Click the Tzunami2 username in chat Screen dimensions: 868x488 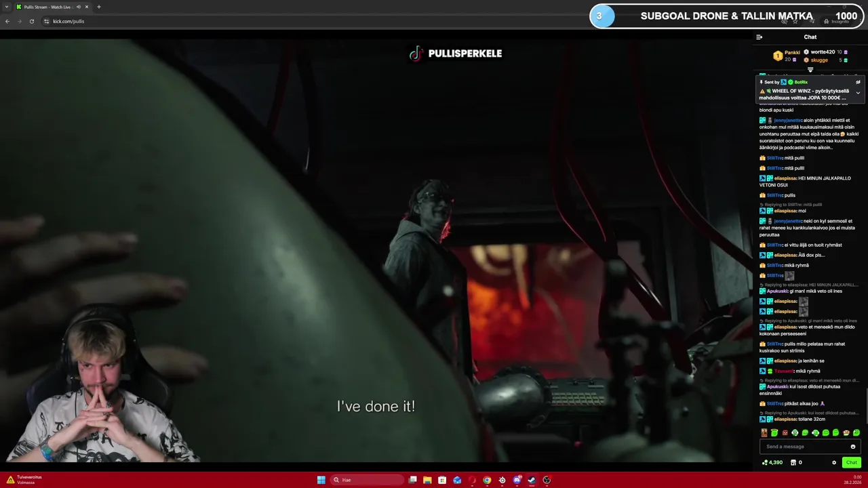(784, 371)
